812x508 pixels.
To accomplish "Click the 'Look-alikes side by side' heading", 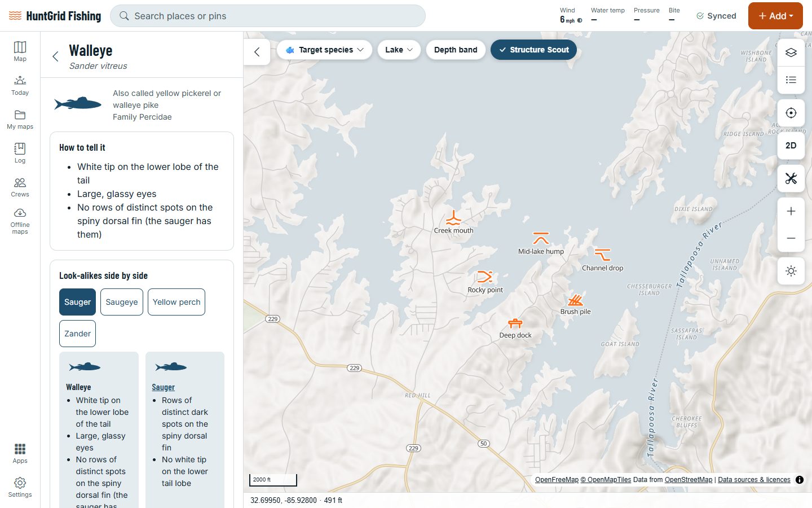I will click(103, 275).
